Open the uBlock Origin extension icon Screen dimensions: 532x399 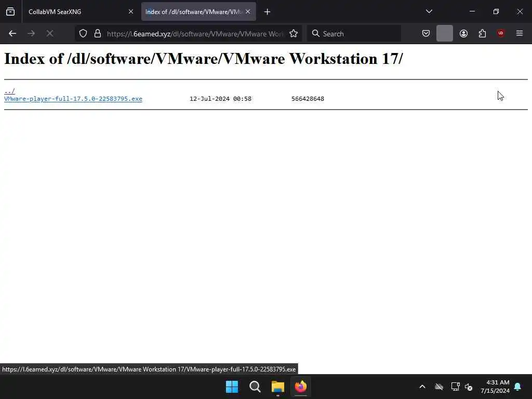click(501, 33)
